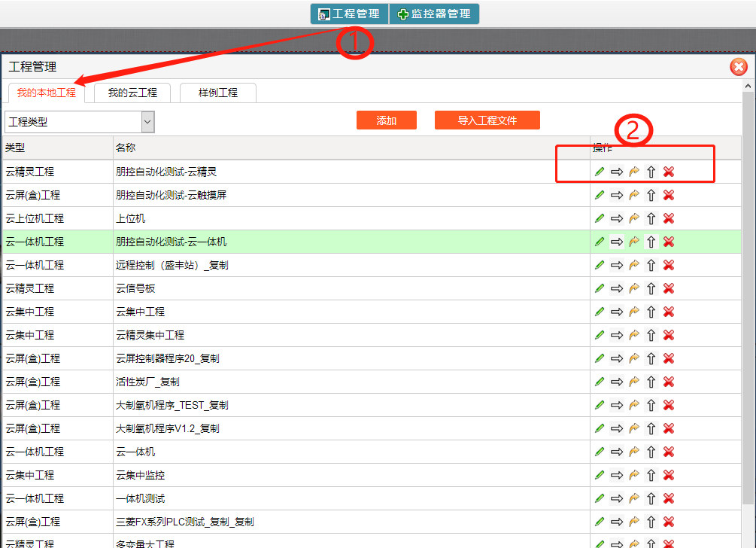Image resolution: width=756 pixels, height=548 pixels.
Task: Click orange curved arrow for 云屏控制器程序20_复制 row
Action: pyautogui.click(x=633, y=358)
